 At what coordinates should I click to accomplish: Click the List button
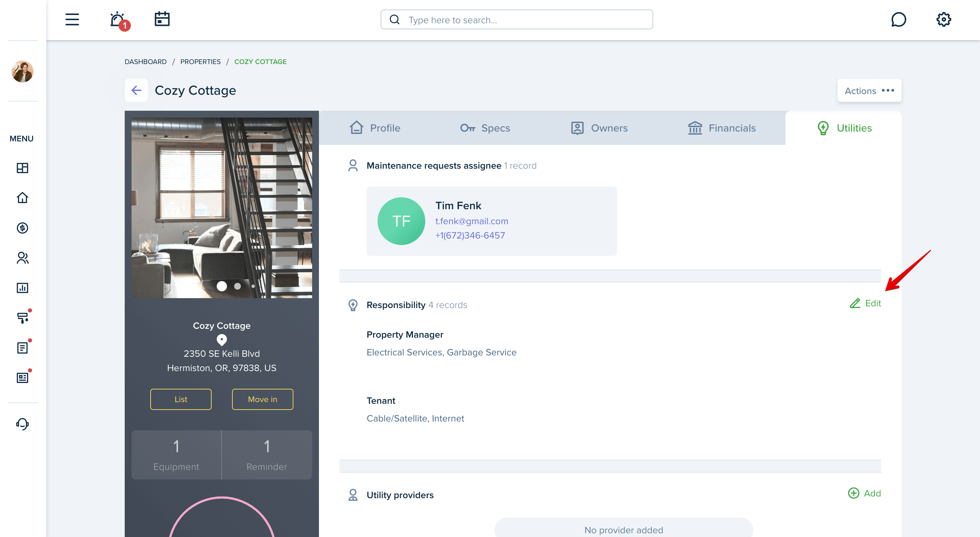point(181,399)
